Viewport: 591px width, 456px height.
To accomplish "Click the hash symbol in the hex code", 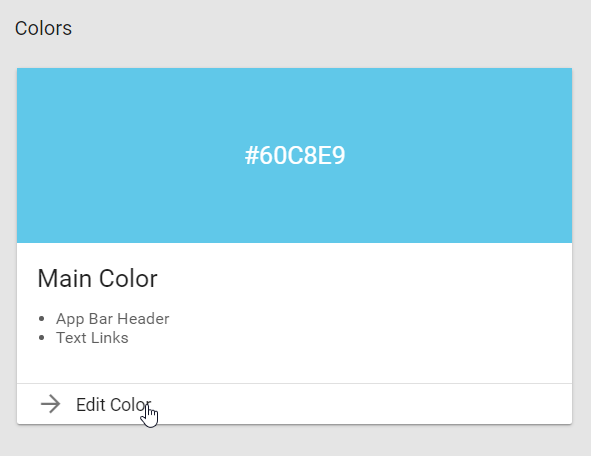I will click(251, 155).
